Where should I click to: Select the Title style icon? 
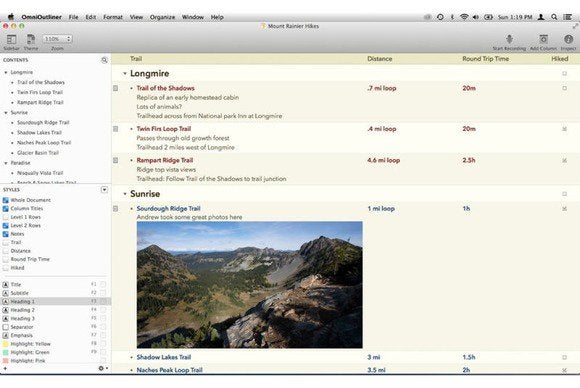pos(6,284)
